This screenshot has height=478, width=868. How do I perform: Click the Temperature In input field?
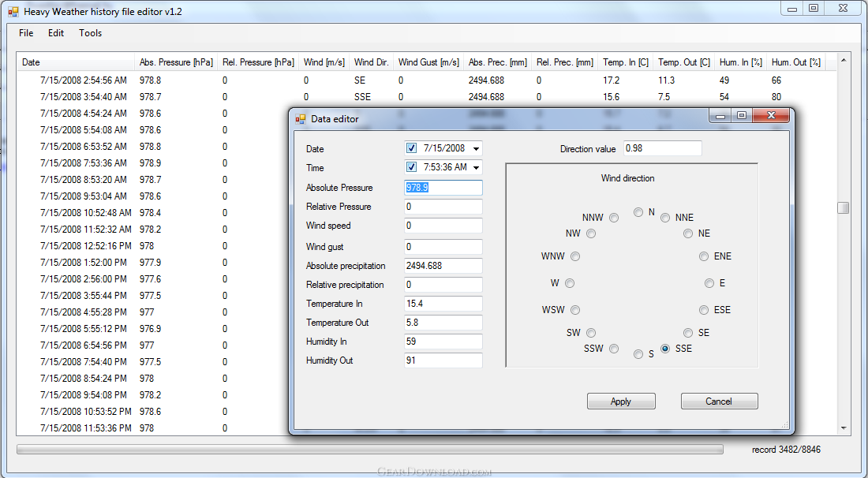[x=443, y=304]
